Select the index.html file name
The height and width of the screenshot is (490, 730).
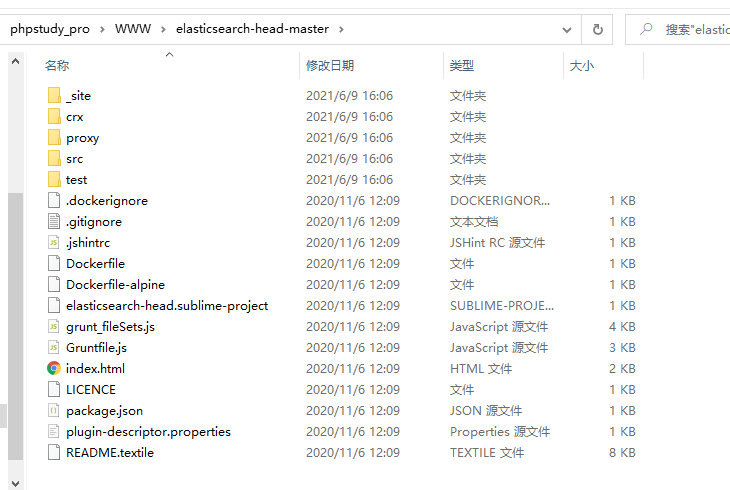click(95, 368)
